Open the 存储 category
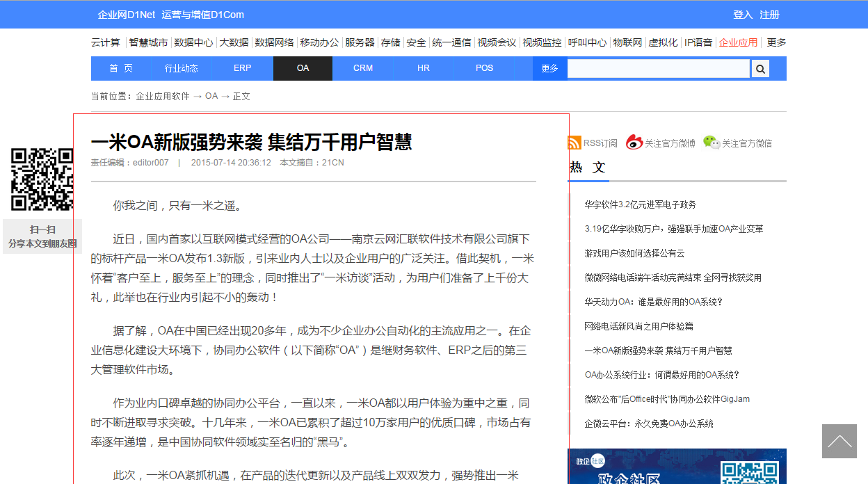 tap(390, 42)
